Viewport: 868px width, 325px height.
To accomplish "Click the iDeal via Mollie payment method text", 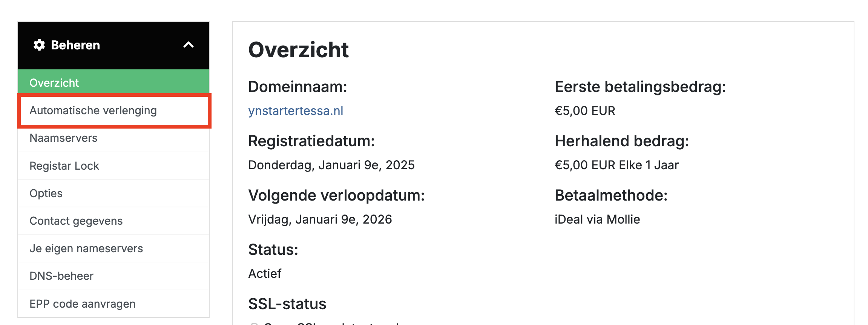I will 597,219.
